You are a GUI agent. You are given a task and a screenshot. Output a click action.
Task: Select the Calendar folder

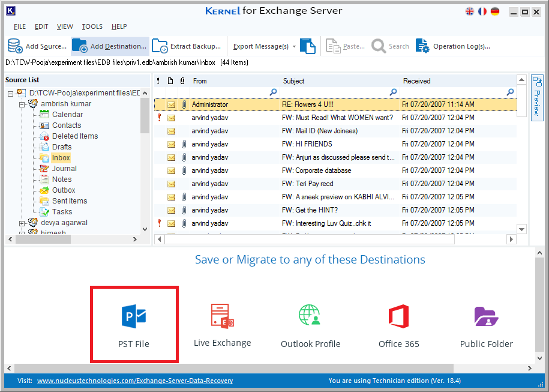click(x=67, y=115)
